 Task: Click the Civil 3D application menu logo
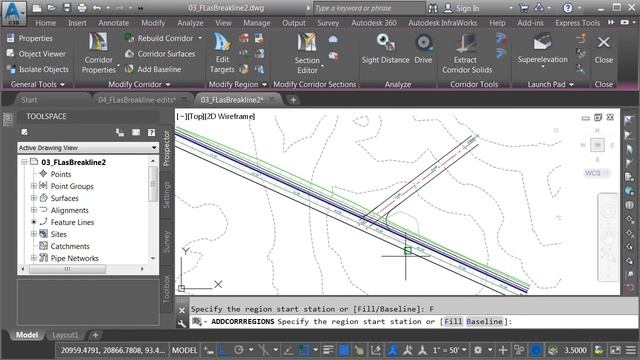point(13,13)
